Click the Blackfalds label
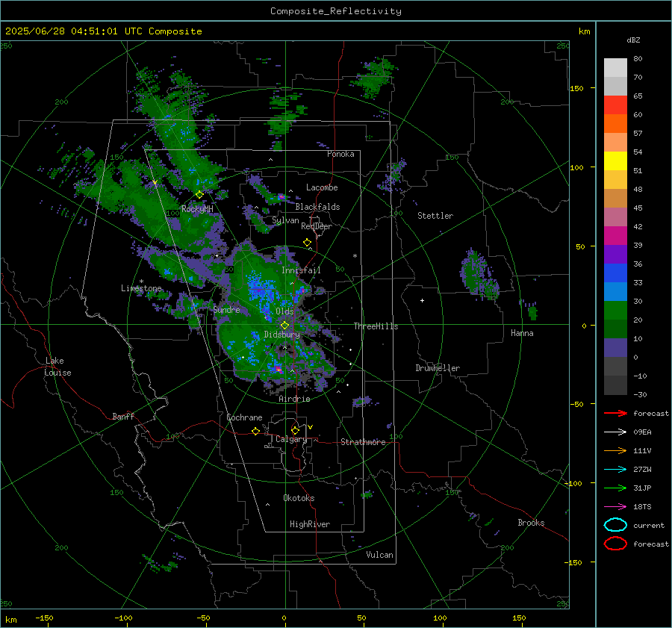Viewport: 672px width, 628px height. tap(317, 207)
